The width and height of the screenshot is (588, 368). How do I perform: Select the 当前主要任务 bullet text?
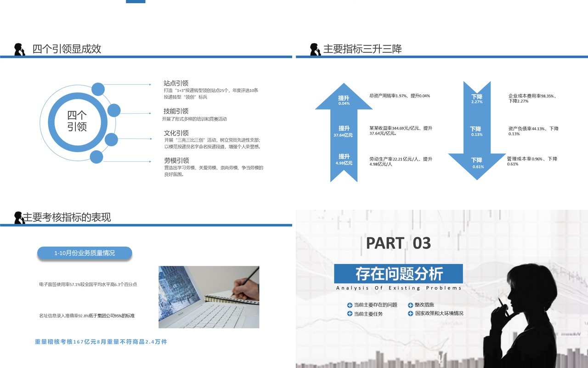click(x=368, y=314)
